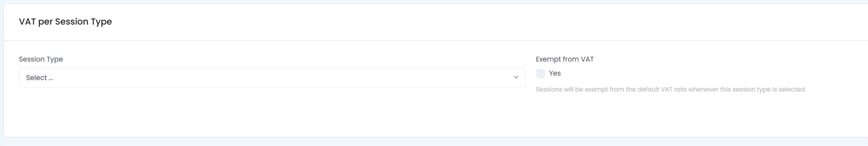868x146 pixels.
Task: Enable the VAT exemption option 'Yes'
Action: pos(540,74)
